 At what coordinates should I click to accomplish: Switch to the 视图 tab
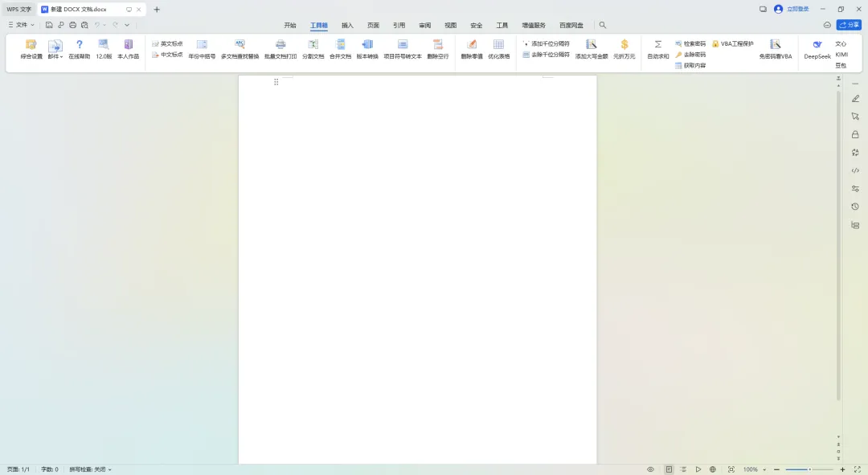[x=451, y=26]
